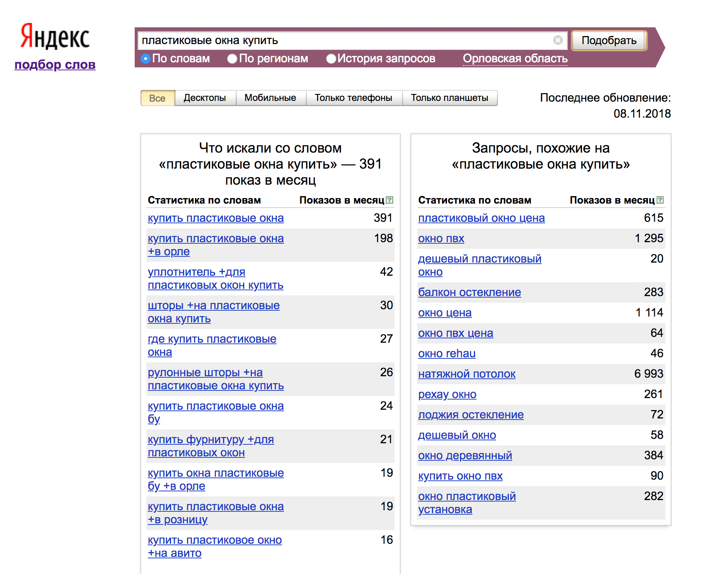Open 'окно цена' similar query

pos(445,313)
